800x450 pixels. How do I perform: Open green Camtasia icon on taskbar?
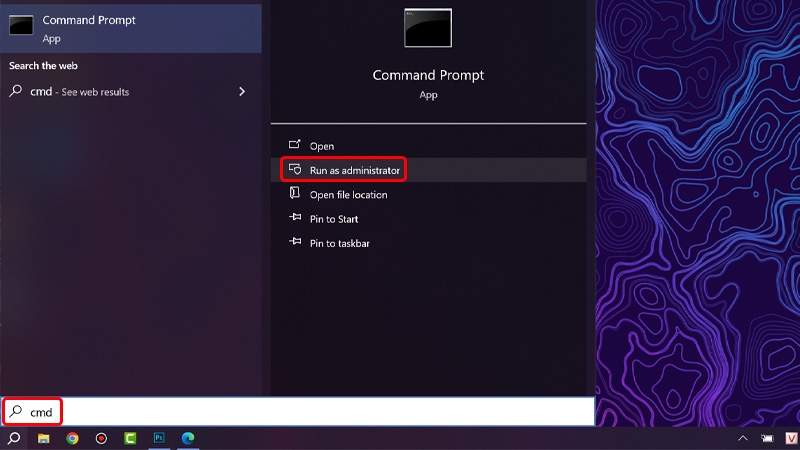[130, 438]
